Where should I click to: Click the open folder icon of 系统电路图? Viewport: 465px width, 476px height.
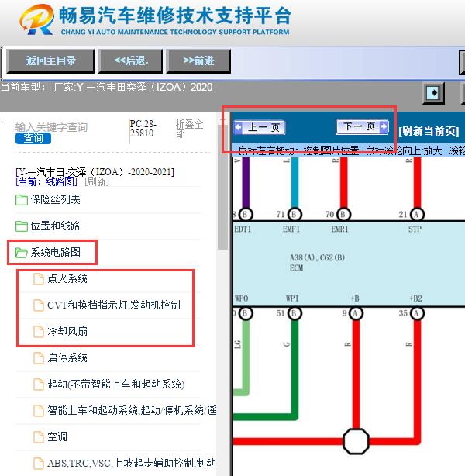[x=21, y=252]
